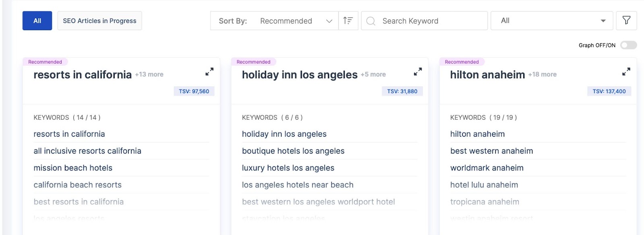Show the +18 more keywords link
The image size is (644, 235).
543,75
